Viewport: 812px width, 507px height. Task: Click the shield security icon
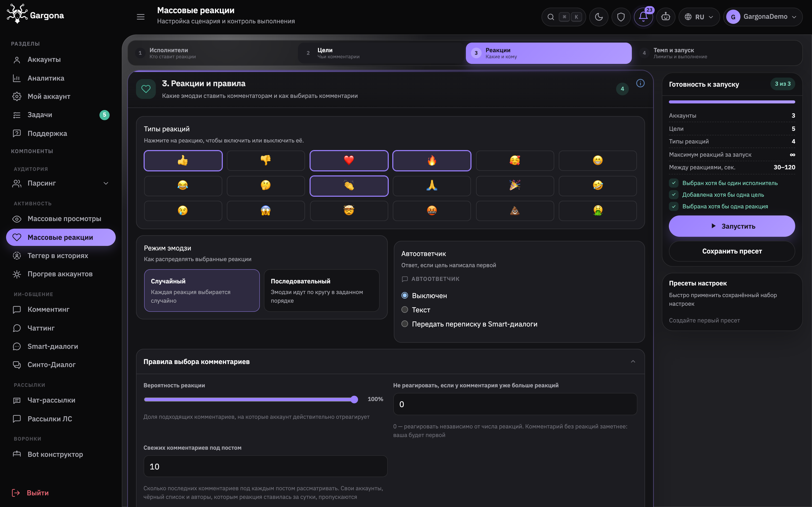(621, 17)
